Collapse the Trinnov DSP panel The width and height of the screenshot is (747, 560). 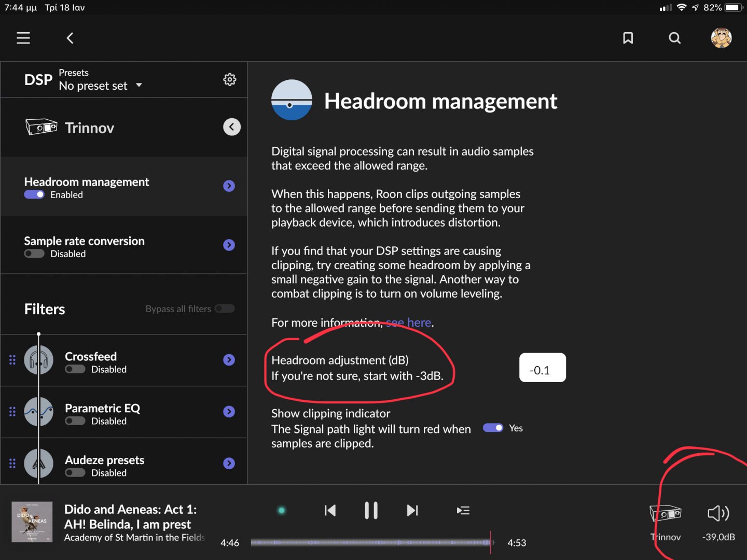[x=232, y=127]
